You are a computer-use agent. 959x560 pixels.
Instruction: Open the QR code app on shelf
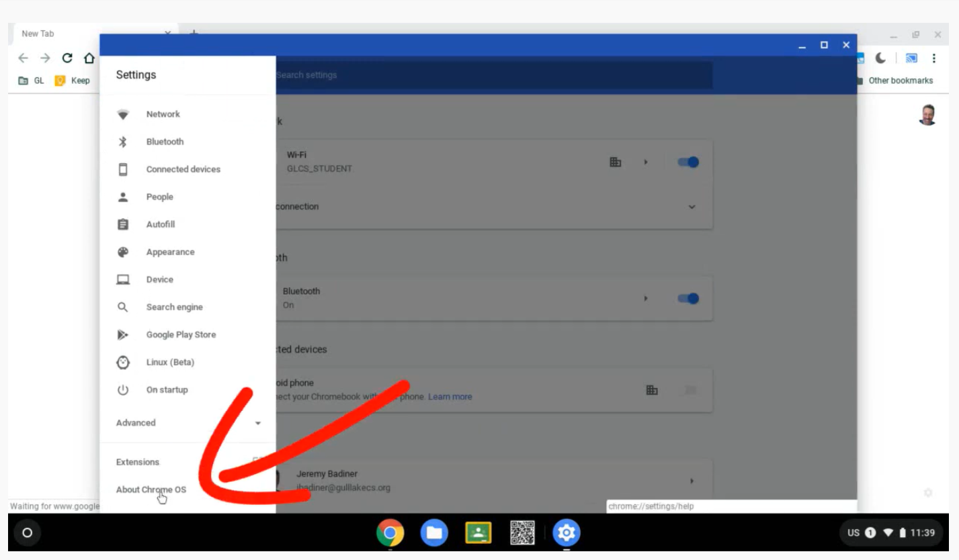pyautogui.click(x=522, y=533)
